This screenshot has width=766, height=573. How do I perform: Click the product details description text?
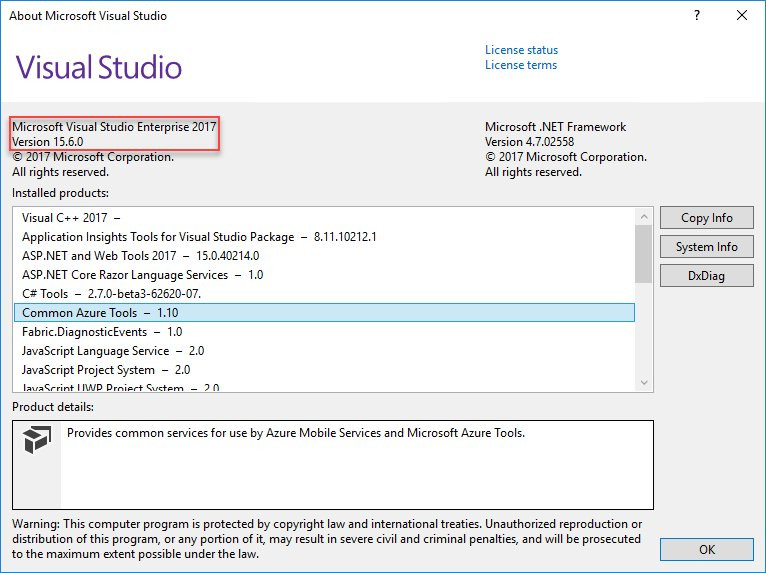click(x=296, y=433)
